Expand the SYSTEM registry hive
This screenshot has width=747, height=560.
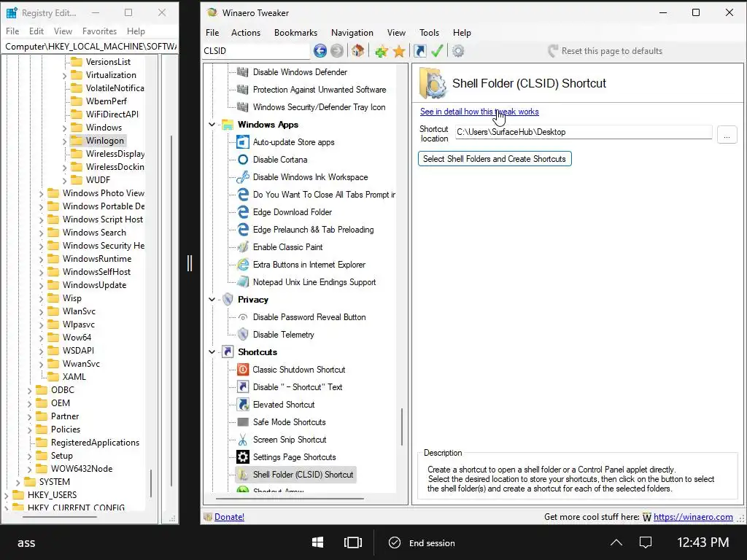click(18, 483)
